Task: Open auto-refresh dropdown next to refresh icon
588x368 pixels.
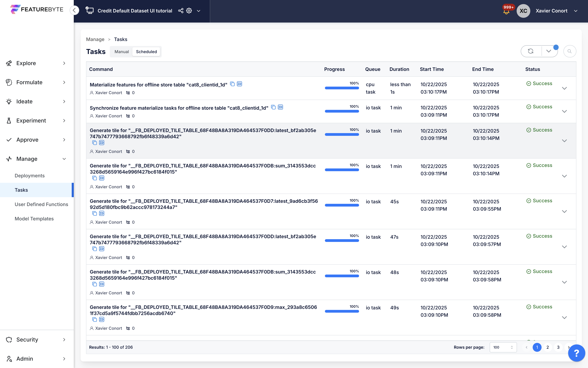Action: point(549,51)
